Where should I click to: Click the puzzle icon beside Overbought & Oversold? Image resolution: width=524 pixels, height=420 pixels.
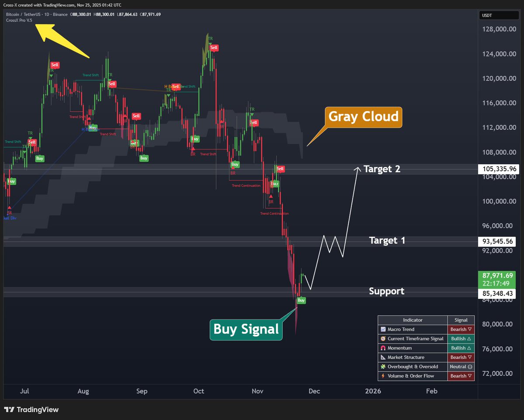(383, 367)
